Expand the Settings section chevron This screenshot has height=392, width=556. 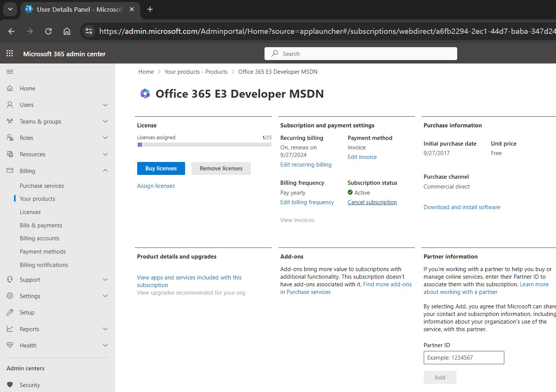[105, 296]
